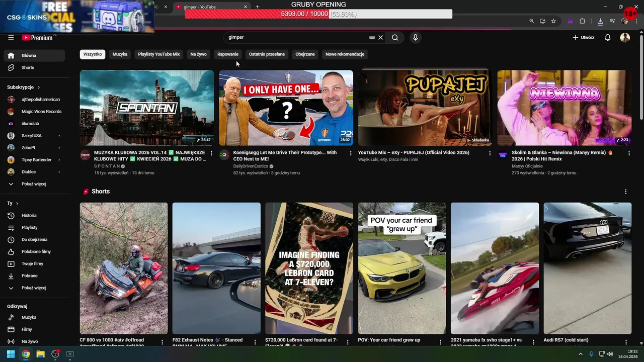Select the Na żywo filter chip
Image resolution: width=644 pixels, height=362 pixels.
pos(199,54)
